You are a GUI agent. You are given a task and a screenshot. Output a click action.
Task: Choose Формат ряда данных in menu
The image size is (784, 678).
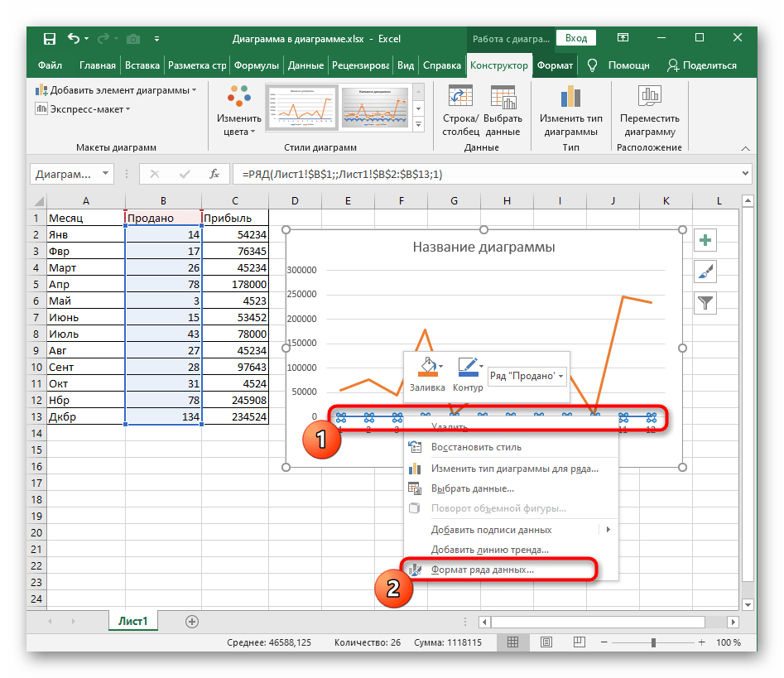[x=511, y=570]
